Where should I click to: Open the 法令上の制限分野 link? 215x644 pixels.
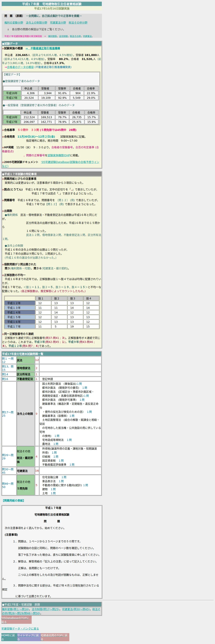point(37,23)
